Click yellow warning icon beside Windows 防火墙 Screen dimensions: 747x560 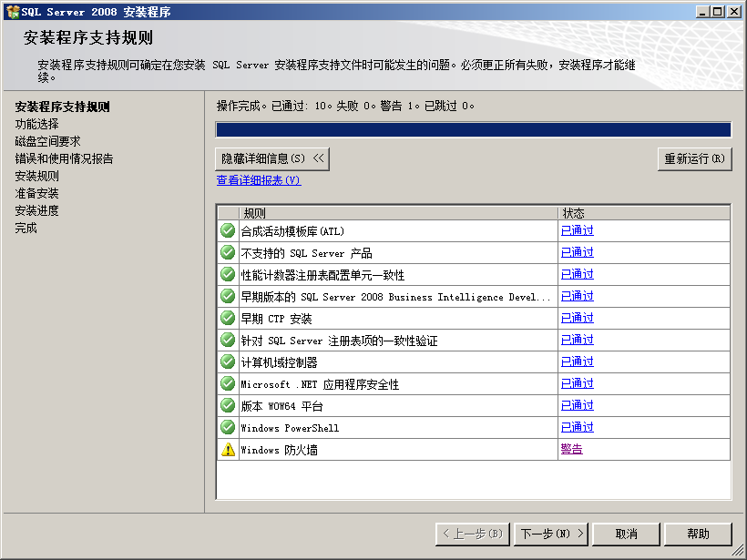pyautogui.click(x=228, y=449)
